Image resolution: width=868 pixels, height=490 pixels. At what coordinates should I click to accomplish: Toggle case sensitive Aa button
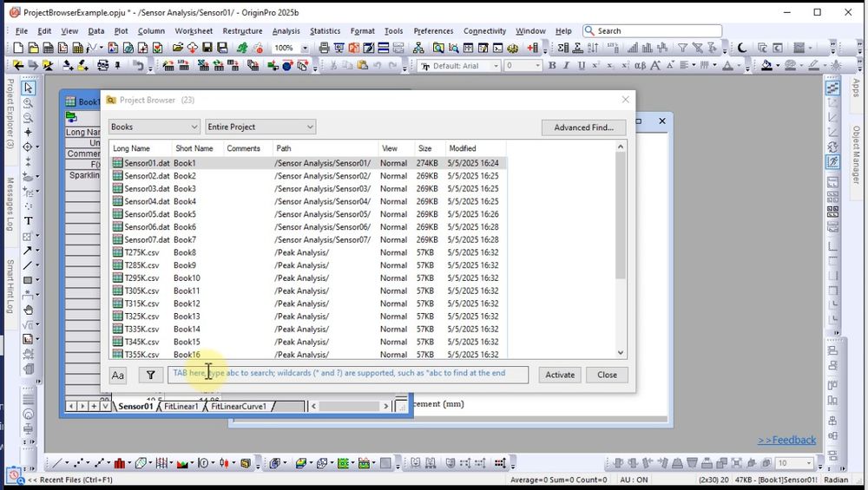coord(118,375)
